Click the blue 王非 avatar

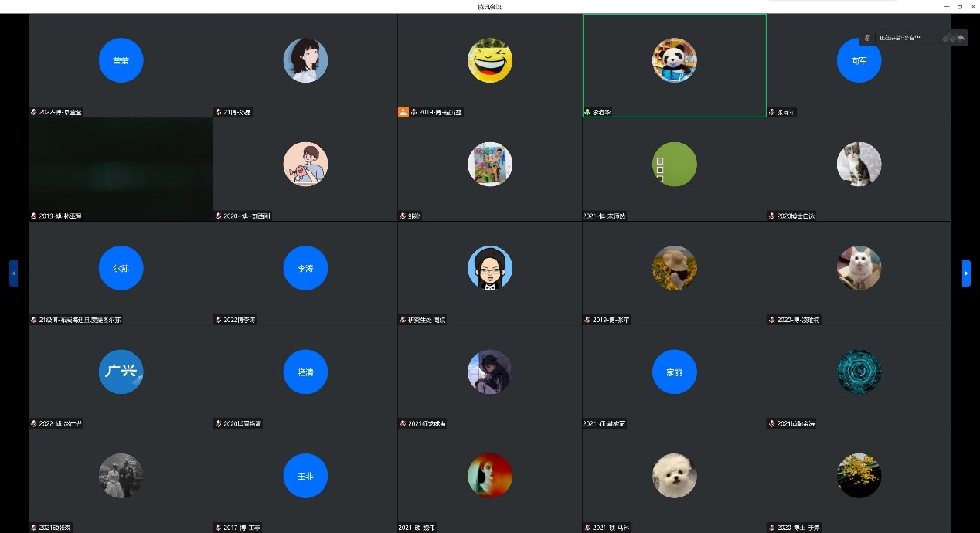(305, 475)
